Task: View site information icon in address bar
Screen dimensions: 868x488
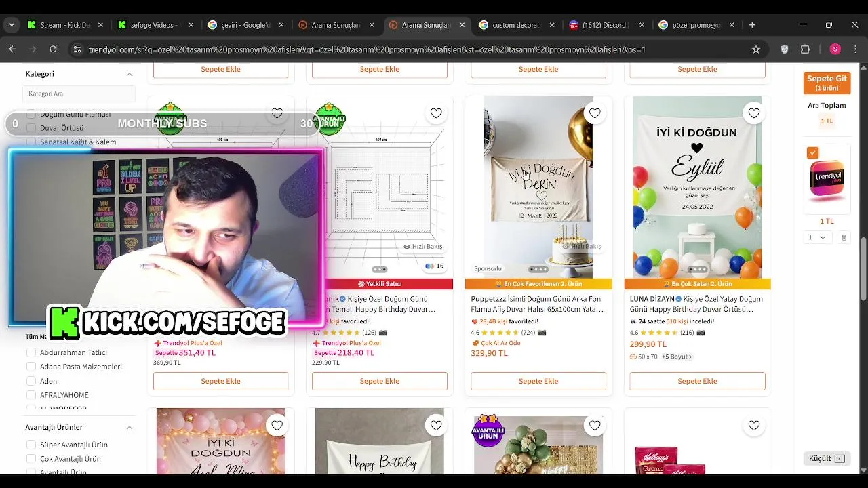Action: (x=77, y=49)
